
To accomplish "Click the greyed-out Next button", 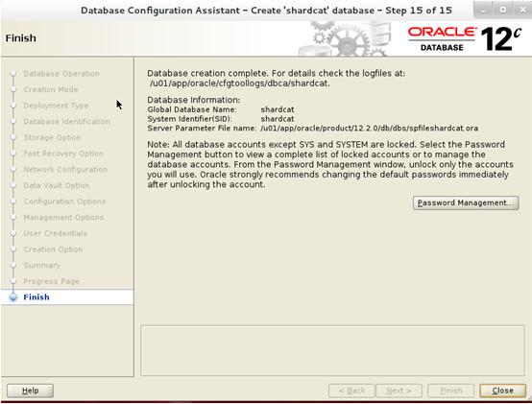I will [399, 391].
